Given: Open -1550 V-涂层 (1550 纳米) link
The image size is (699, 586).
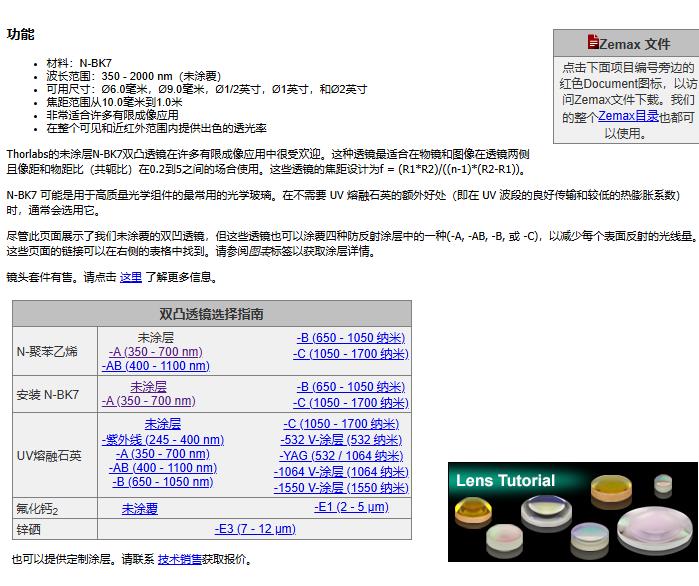Looking at the screenshot, I should tap(341, 488).
